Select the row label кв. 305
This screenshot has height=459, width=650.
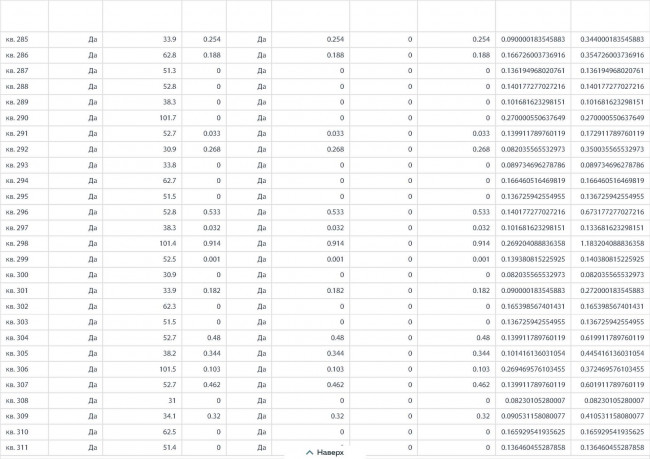click(x=17, y=353)
